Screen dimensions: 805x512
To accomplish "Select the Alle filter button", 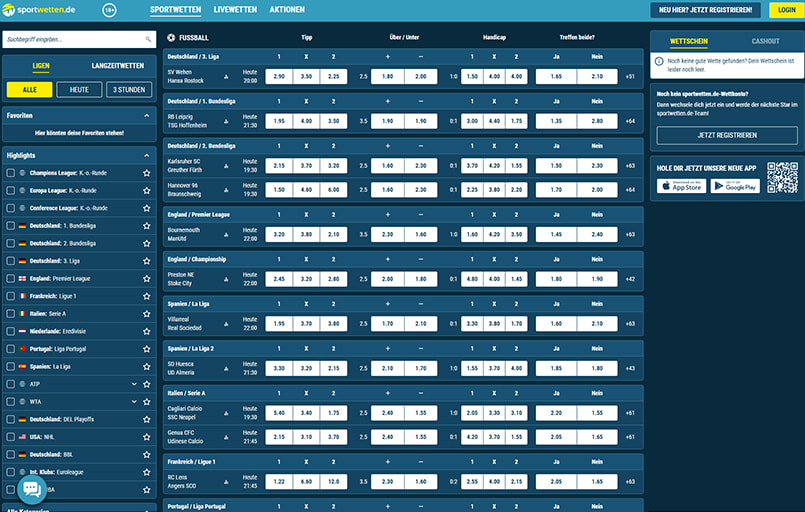I will (x=29, y=89).
